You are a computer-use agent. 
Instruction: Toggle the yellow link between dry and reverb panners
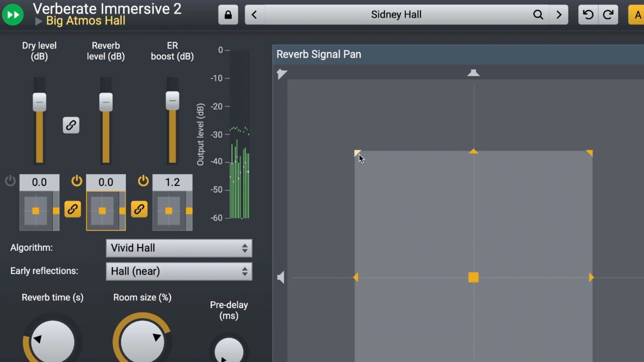(x=72, y=209)
